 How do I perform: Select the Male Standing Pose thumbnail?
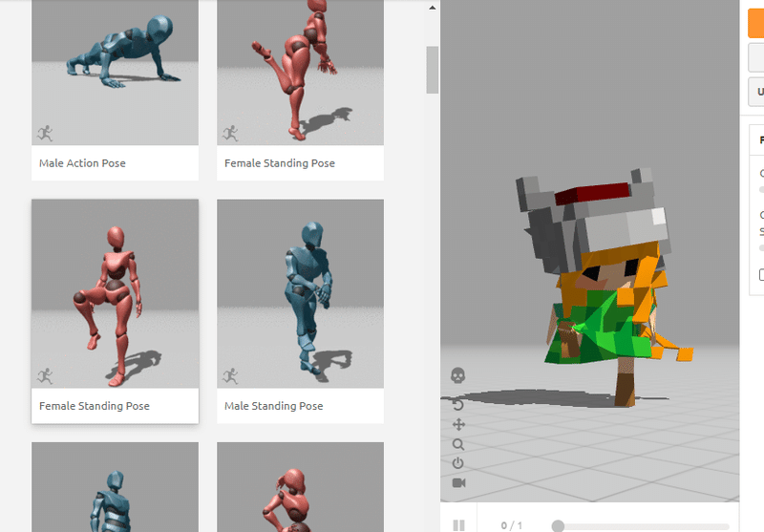click(300, 294)
